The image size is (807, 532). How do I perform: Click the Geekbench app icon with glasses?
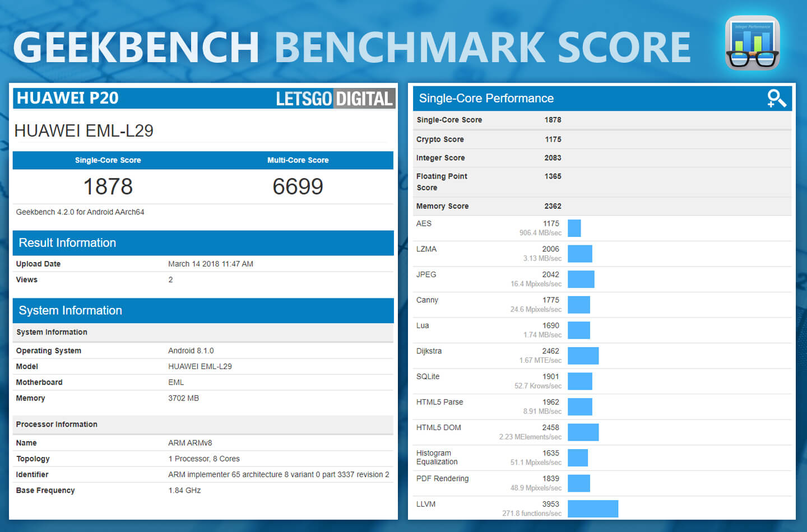752,43
